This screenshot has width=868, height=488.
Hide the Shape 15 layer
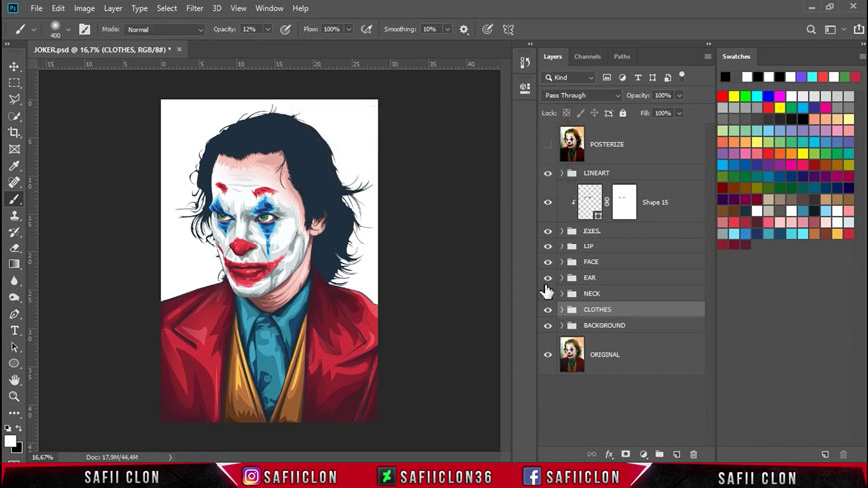(x=548, y=202)
